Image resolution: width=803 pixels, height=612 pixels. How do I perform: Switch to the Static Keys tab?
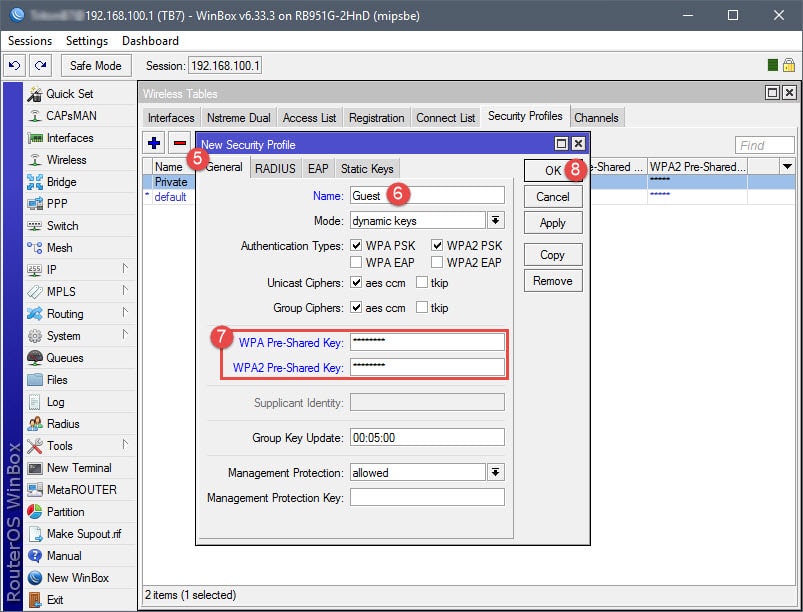[367, 168]
